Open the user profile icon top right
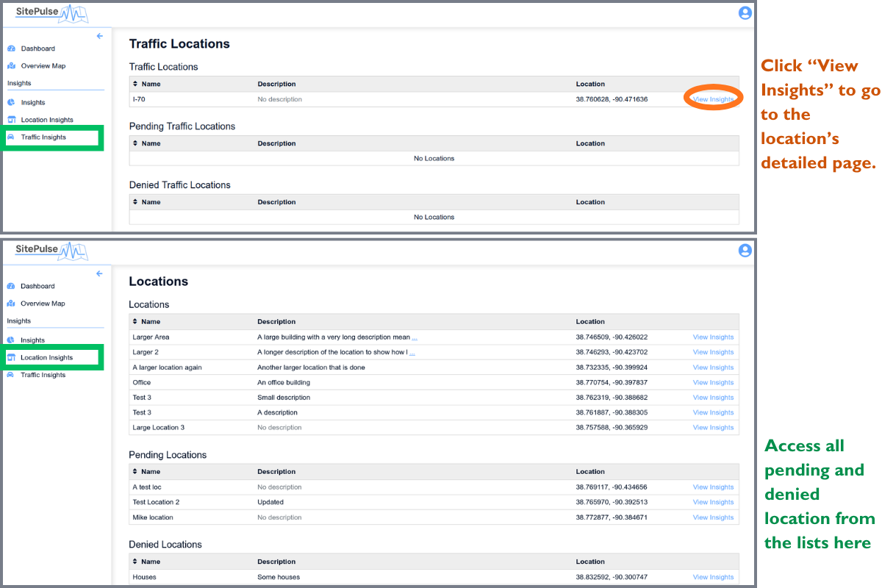This screenshot has width=882, height=588. [745, 13]
